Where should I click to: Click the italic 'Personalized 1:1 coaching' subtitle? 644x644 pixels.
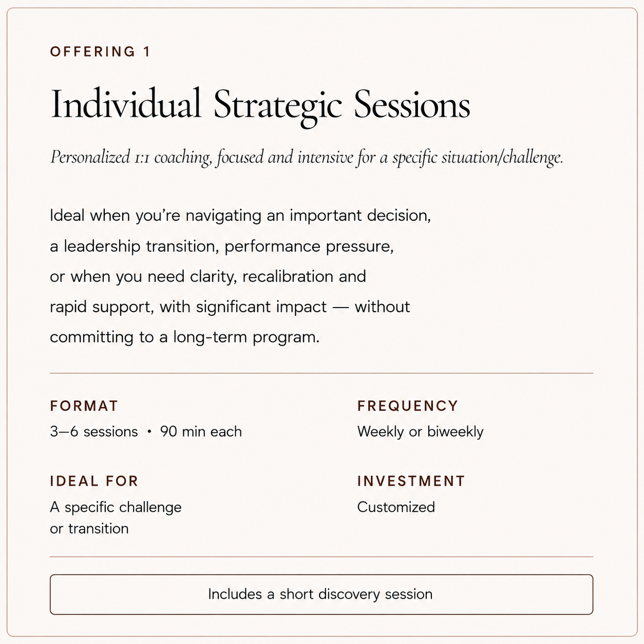tap(307, 157)
